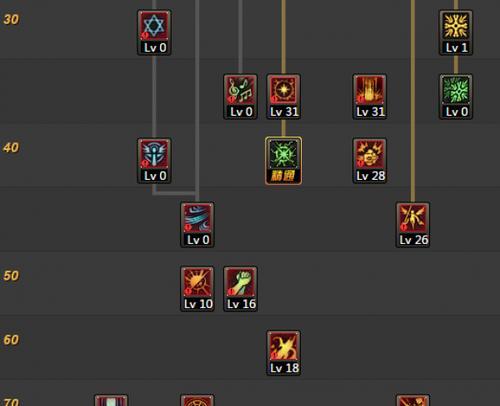Select the winged emblem skill Lv 0
Viewport: 500px width, 406px height.
154,161
